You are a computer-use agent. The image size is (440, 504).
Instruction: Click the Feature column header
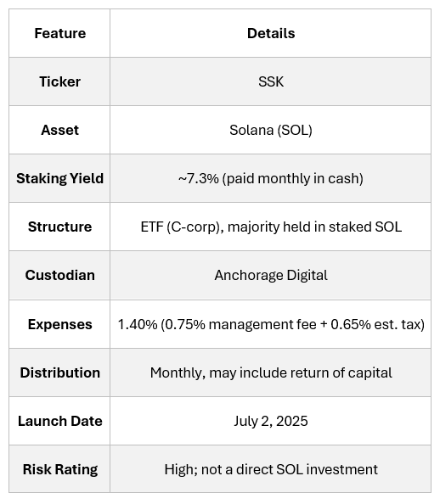[x=59, y=33]
